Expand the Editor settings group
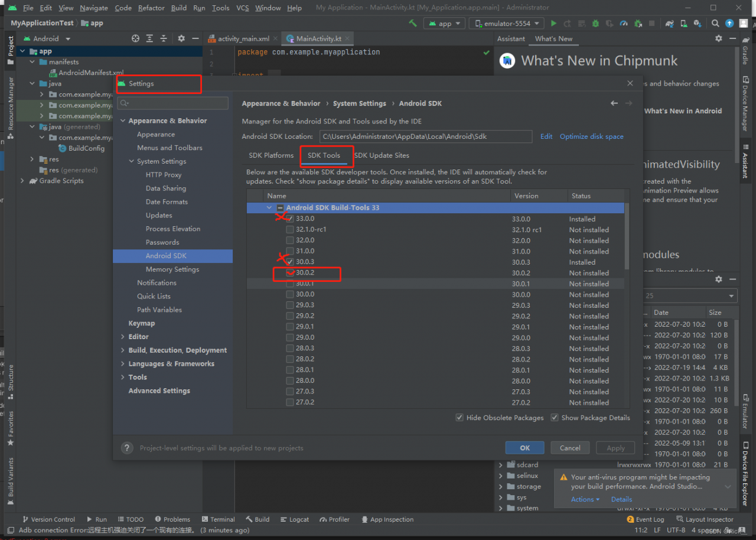Viewport: 756px width, 540px height. (x=123, y=337)
